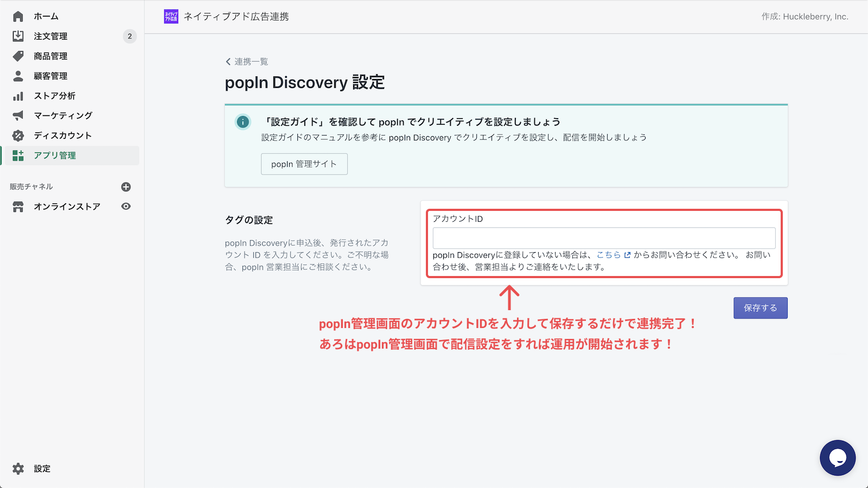Viewport: 868px width, 488px height.
Task: Select the ホーム (home) icon in sidebar
Action: [19, 16]
